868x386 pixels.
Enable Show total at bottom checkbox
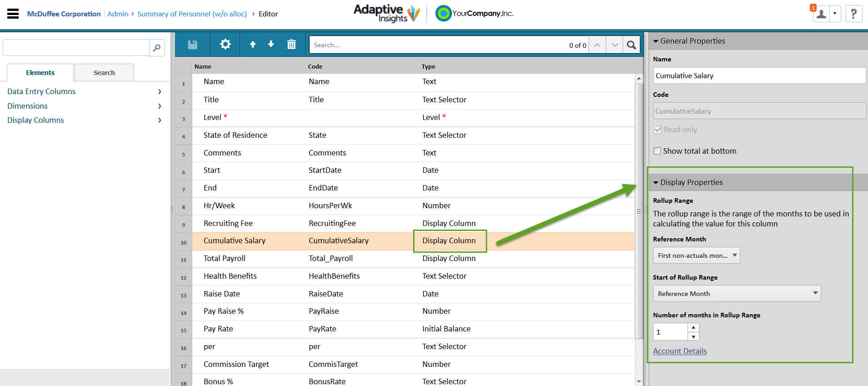tap(657, 151)
